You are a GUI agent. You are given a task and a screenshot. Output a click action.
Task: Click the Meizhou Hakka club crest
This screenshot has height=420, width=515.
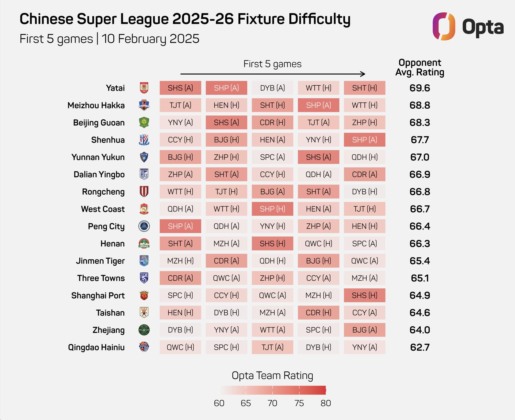[x=144, y=105]
